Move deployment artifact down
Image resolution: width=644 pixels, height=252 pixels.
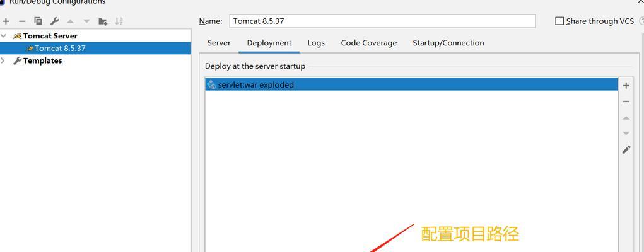click(626, 134)
